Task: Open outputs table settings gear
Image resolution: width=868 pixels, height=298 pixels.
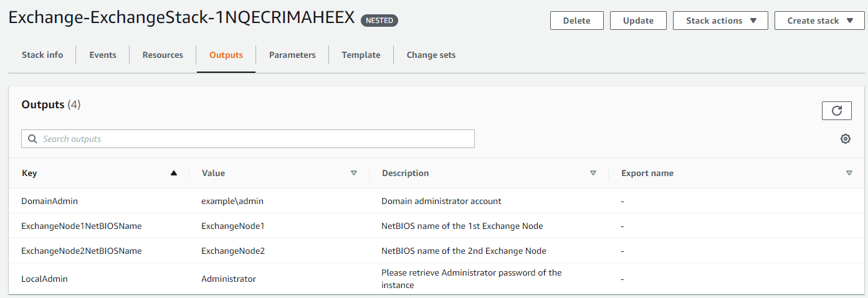Action: click(x=846, y=139)
